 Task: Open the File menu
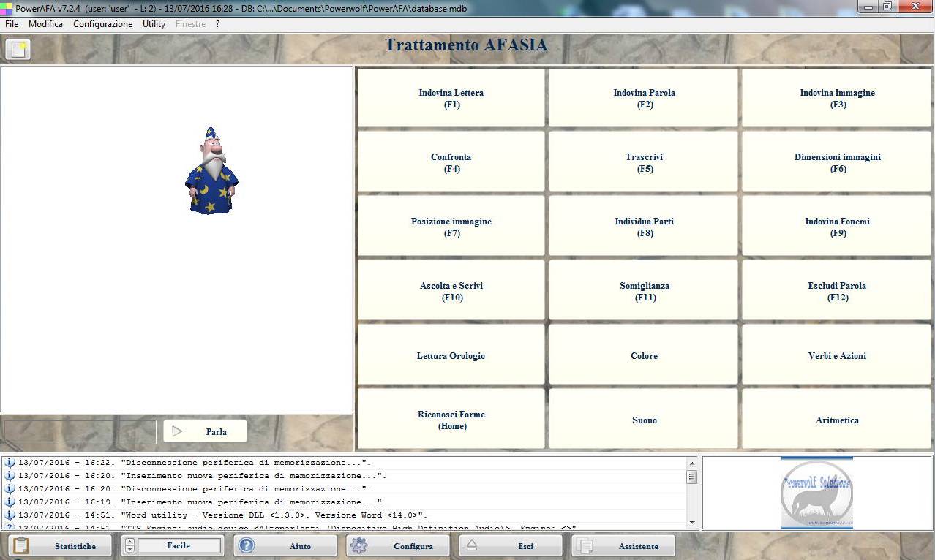click(12, 24)
